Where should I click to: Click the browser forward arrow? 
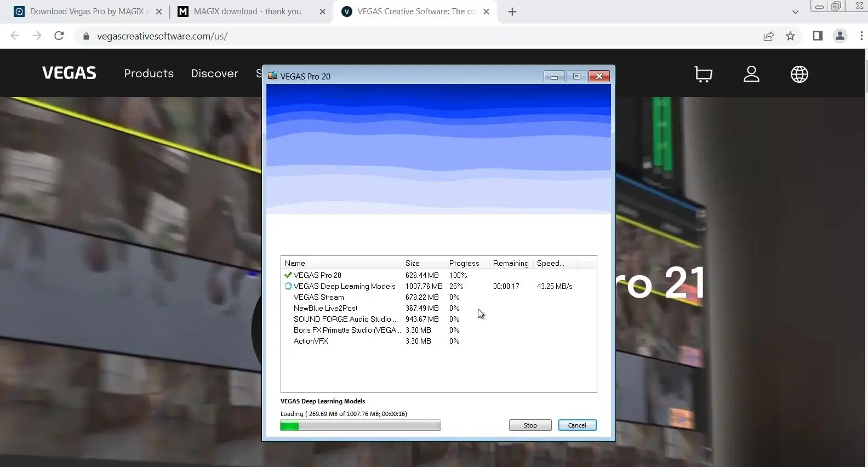pyautogui.click(x=37, y=36)
